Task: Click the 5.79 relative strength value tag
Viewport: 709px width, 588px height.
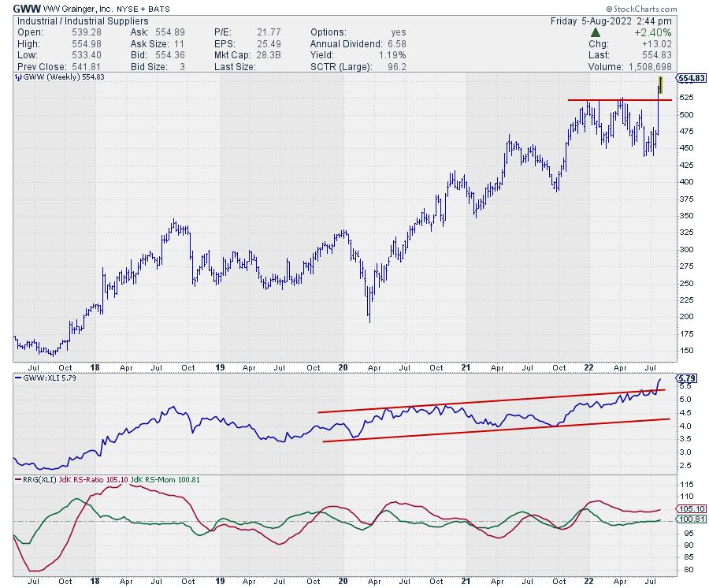Action: (685, 378)
